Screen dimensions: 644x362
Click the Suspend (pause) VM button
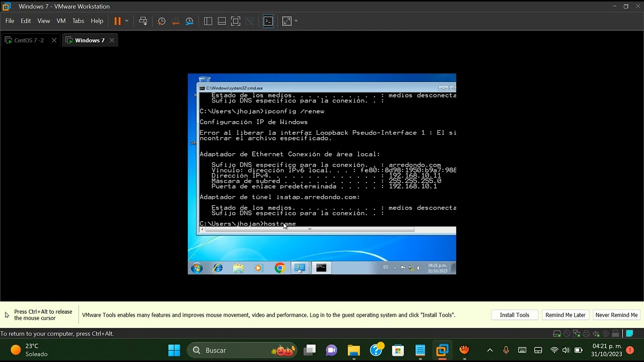coord(117,21)
